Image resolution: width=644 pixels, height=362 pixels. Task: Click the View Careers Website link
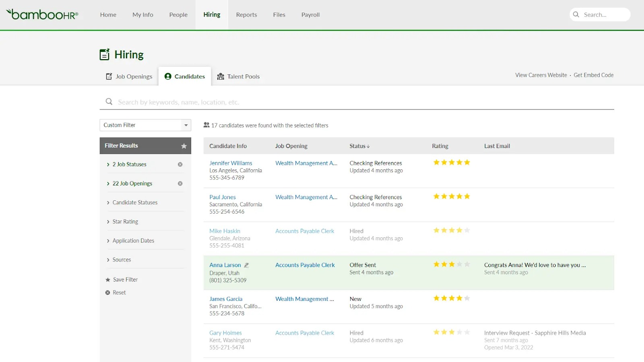tap(541, 75)
